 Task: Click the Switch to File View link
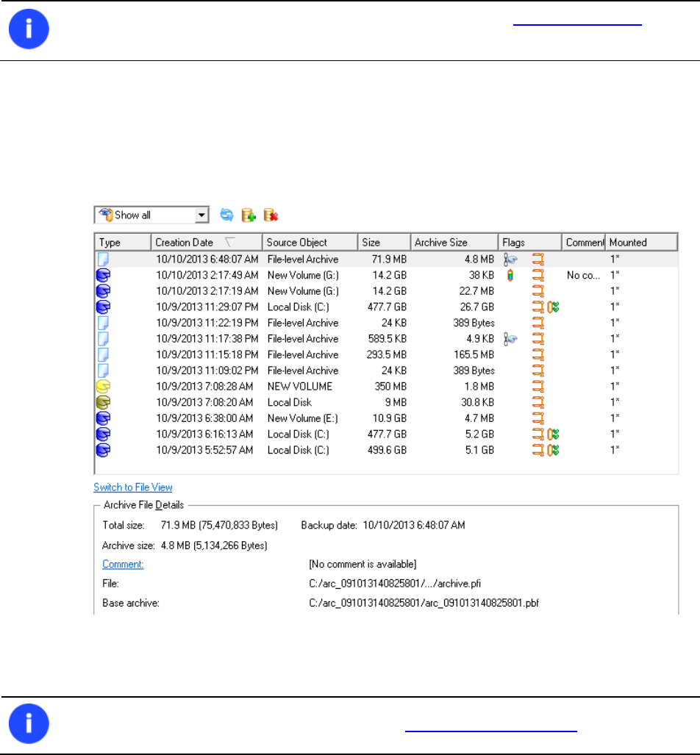[x=133, y=487]
